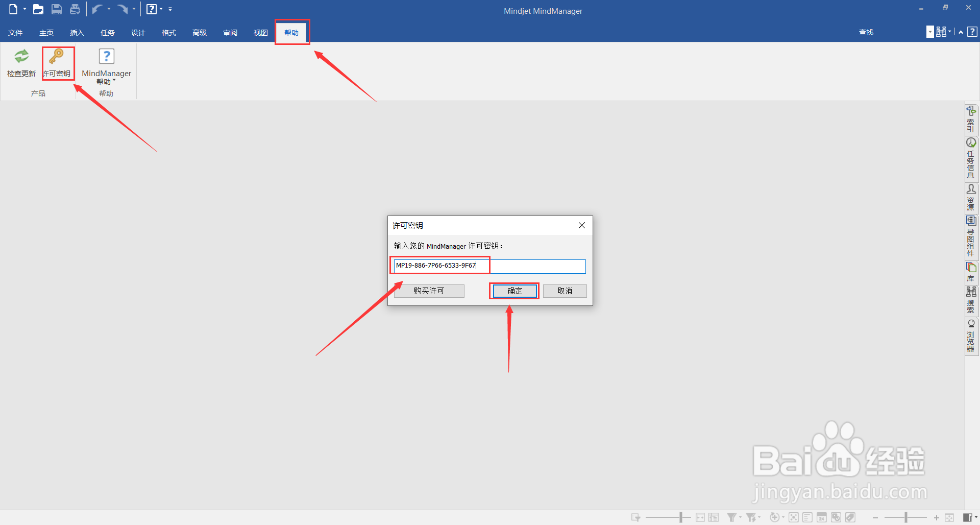
Task: Click the Print icon in quick access toolbar
Action: (75, 9)
